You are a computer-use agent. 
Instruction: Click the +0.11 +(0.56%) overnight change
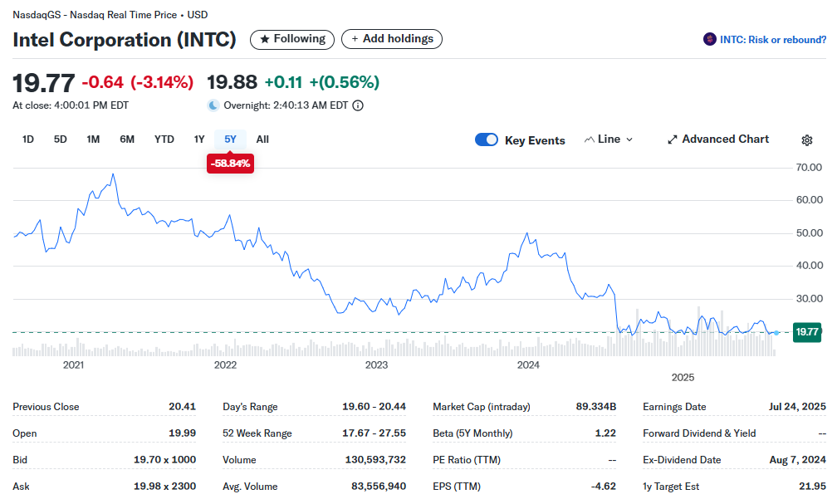(x=322, y=83)
